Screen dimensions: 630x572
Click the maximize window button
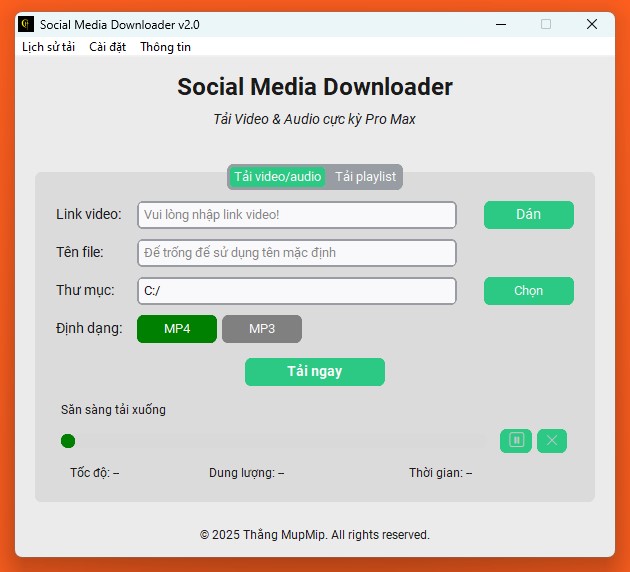pos(546,24)
